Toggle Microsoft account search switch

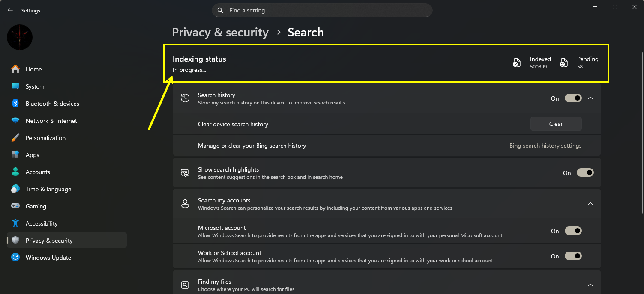tap(573, 231)
